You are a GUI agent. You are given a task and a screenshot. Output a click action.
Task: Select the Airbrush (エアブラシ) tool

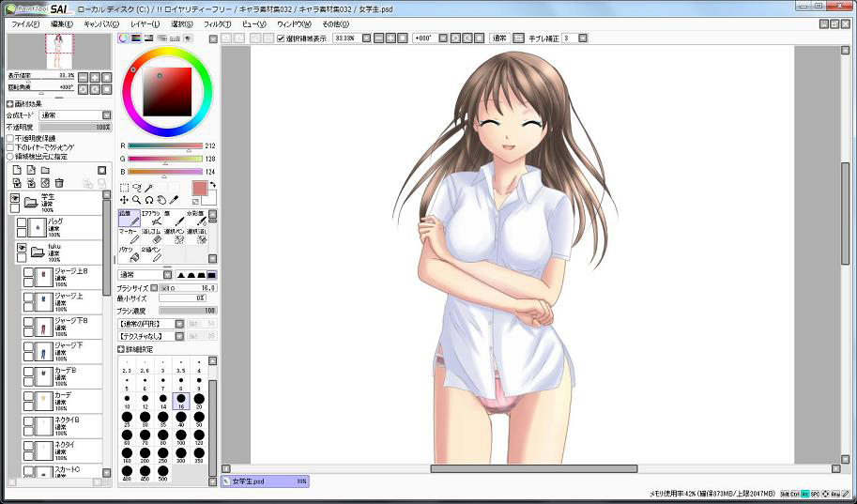pos(150,219)
